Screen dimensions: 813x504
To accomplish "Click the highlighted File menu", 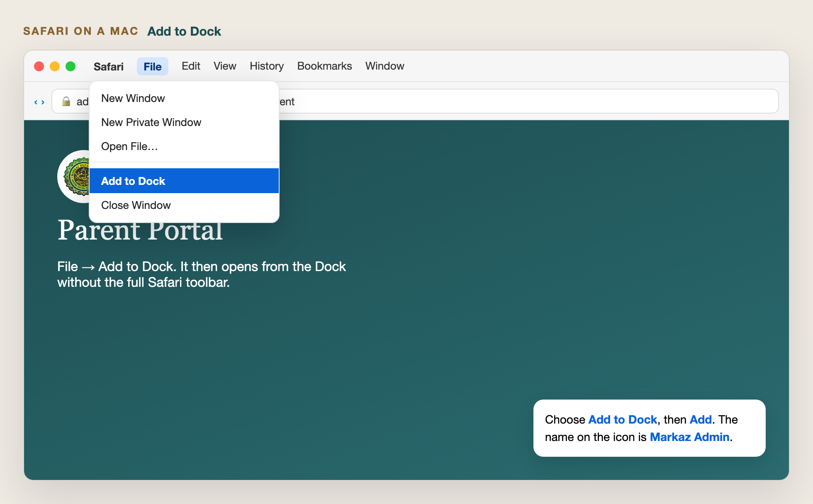I will pos(153,66).
